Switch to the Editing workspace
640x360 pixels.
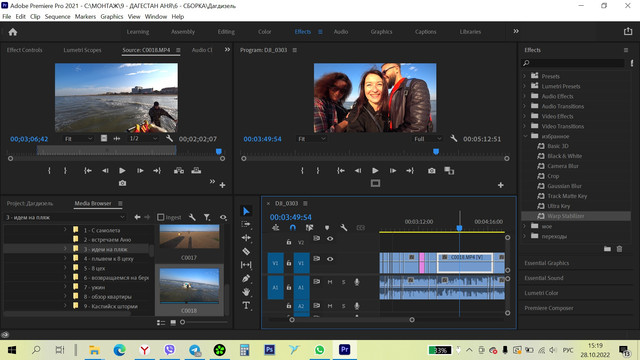click(226, 32)
